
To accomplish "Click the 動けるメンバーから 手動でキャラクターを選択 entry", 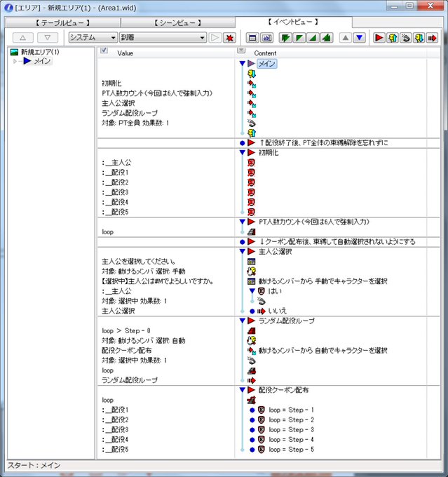I will [323, 281].
